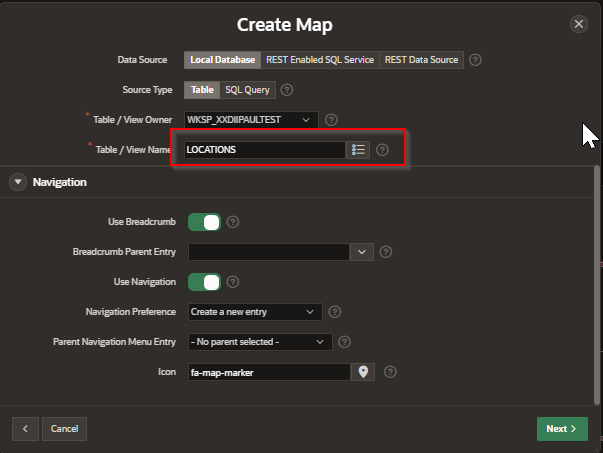Viewport: 603px width, 453px height.
Task: Go back to previous wizard step
Action: point(25,429)
